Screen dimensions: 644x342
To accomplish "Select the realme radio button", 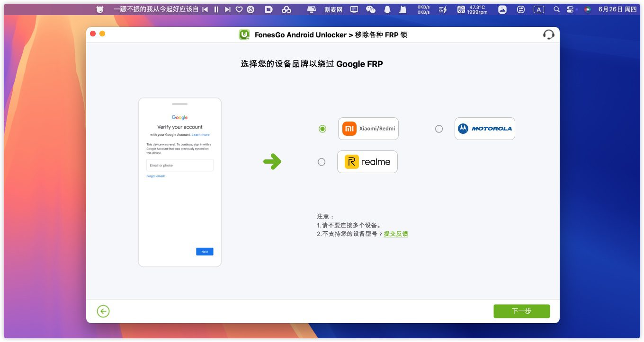I will (322, 162).
